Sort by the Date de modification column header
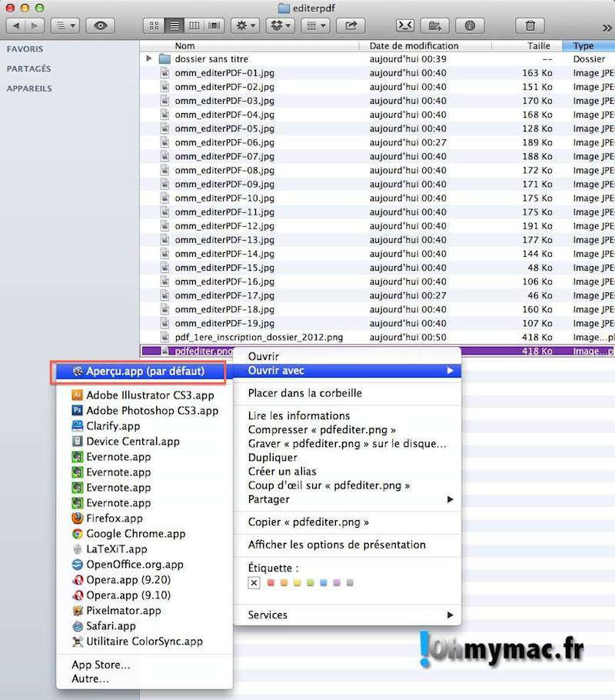The width and height of the screenshot is (615, 700). [x=425, y=45]
